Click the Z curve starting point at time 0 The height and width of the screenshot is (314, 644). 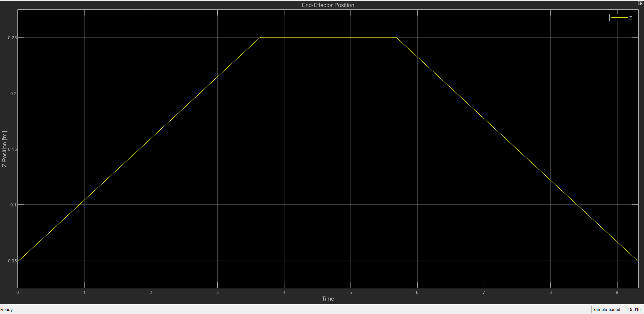(x=18, y=260)
